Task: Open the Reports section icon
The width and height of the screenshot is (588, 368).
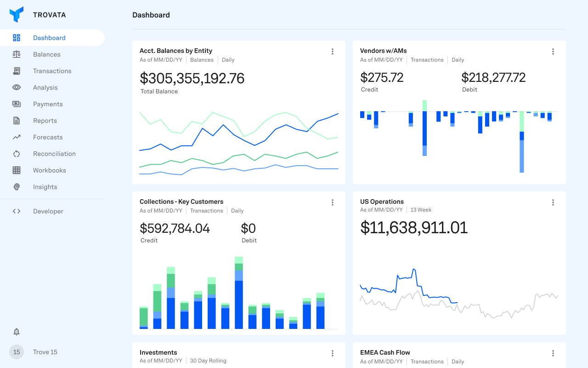Action: (x=17, y=121)
